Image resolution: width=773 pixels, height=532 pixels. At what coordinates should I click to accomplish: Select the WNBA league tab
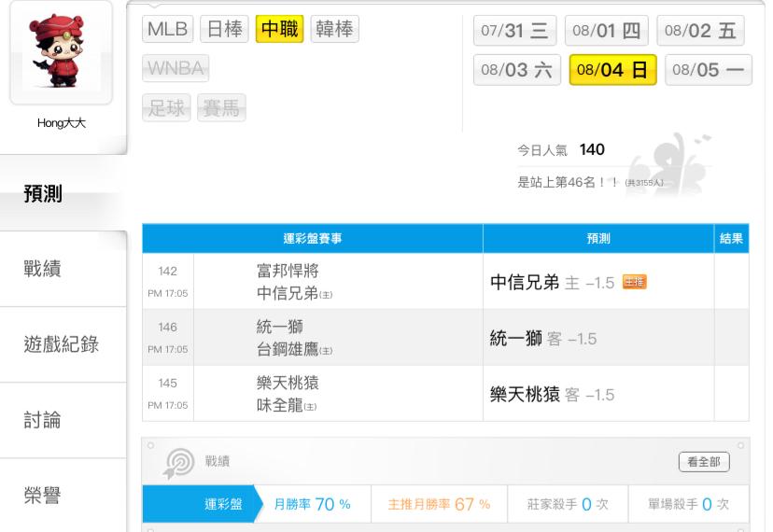tap(176, 68)
